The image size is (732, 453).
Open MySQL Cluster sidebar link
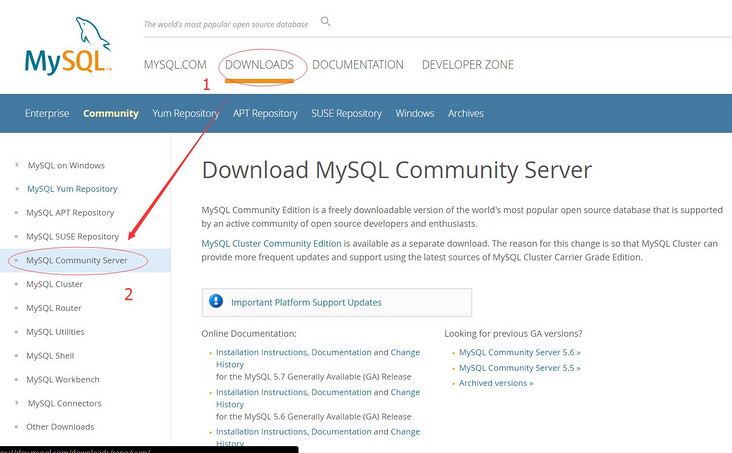(54, 284)
